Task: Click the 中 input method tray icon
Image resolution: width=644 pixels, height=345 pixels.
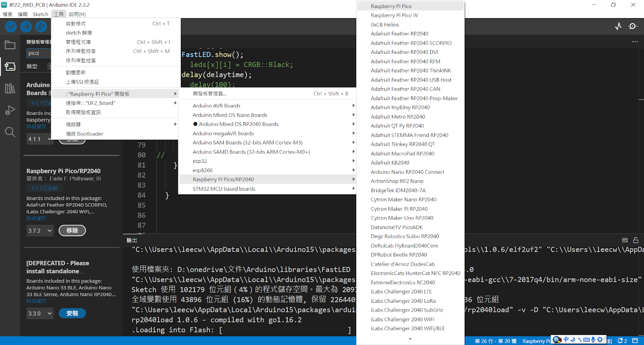Action: pos(566,339)
